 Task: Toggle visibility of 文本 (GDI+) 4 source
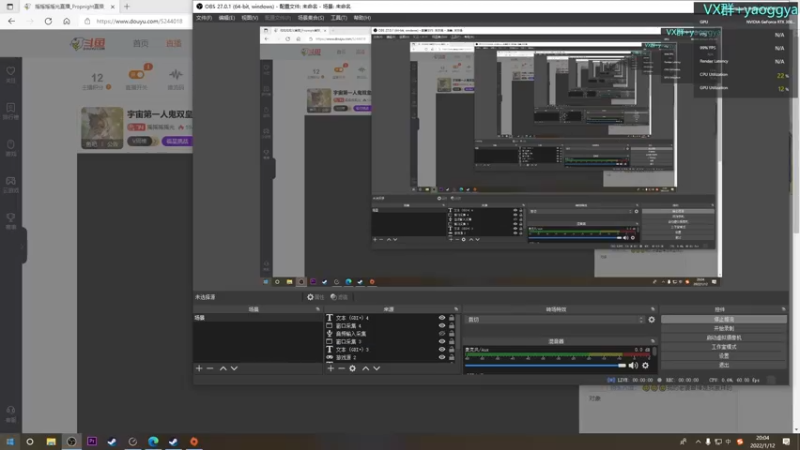pyautogui.click(x=442, y=318)
